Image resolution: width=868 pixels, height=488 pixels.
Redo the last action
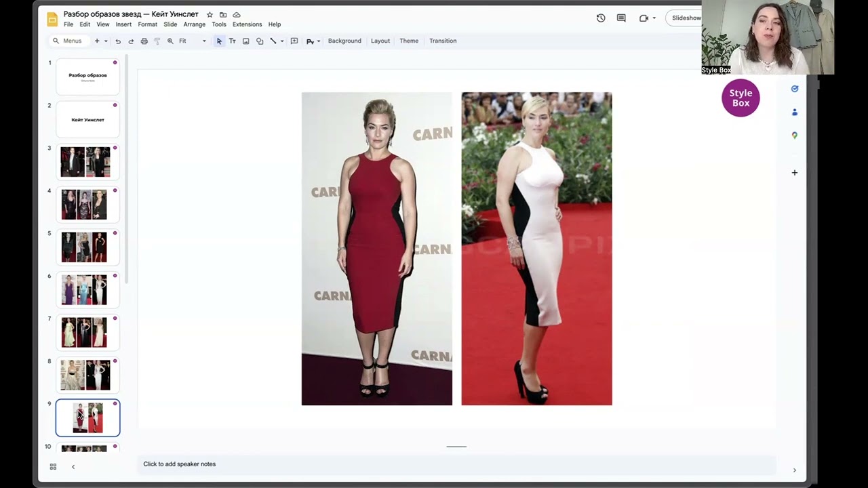click(x=131, y=41)
